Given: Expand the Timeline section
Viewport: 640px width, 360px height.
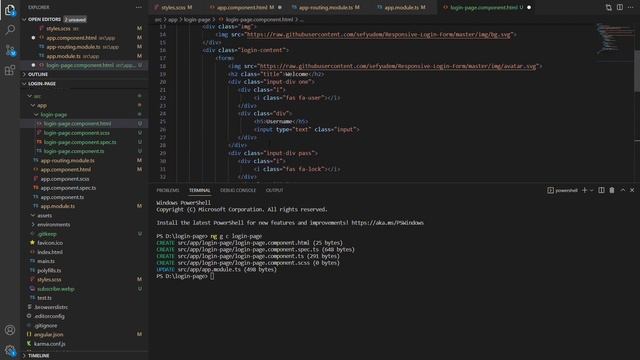Looking at the screenshot, I should pos(38,356).
